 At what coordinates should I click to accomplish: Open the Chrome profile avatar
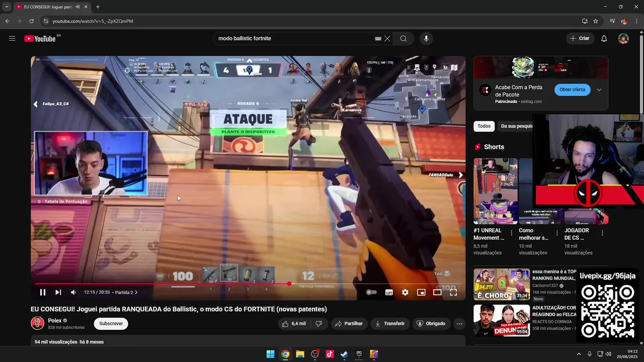[624, 21]
